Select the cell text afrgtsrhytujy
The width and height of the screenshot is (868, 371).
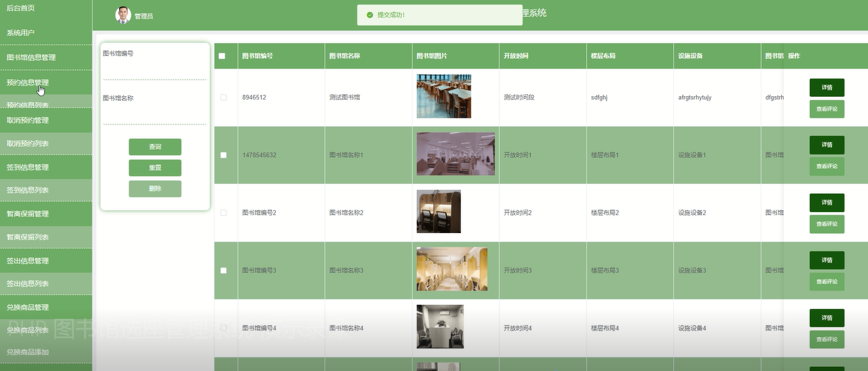click(695, 97)
